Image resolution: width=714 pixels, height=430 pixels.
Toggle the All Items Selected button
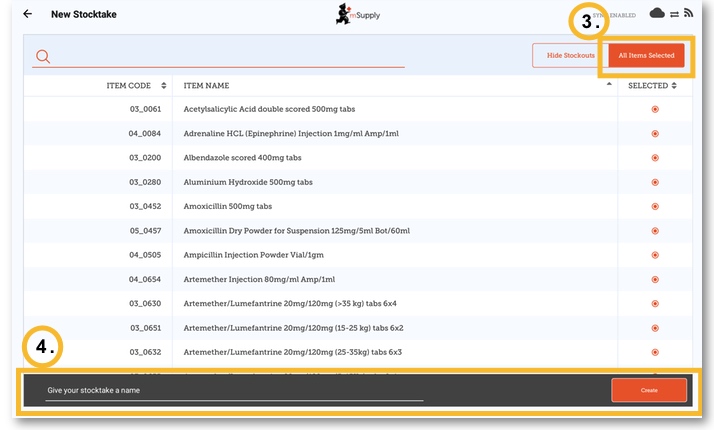[x=646, y=56]
